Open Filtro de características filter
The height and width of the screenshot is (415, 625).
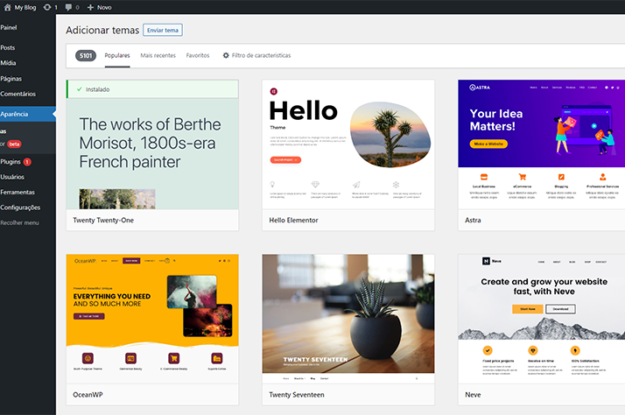[257, 55]
